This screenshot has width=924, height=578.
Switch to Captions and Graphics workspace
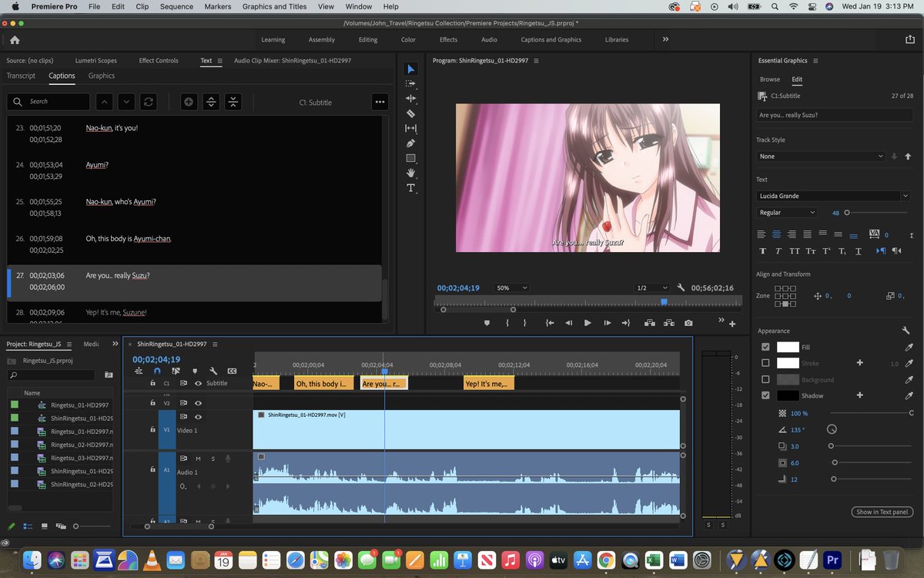551,39
